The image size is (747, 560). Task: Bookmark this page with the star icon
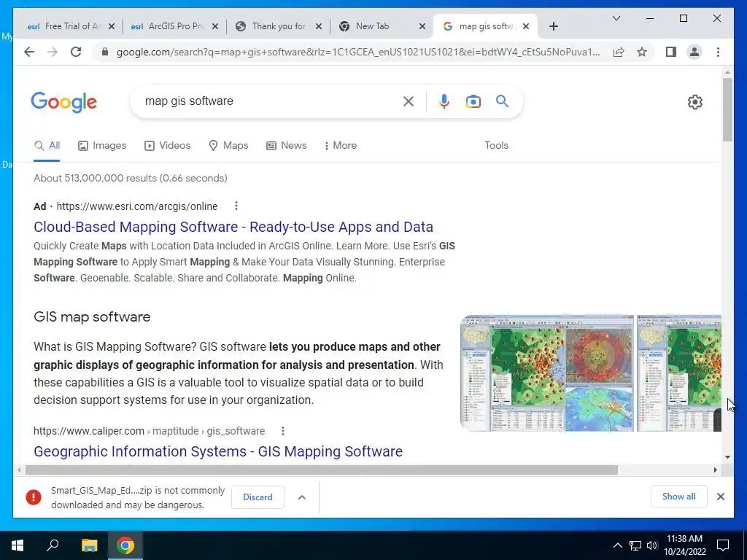(x=642, y=52)
